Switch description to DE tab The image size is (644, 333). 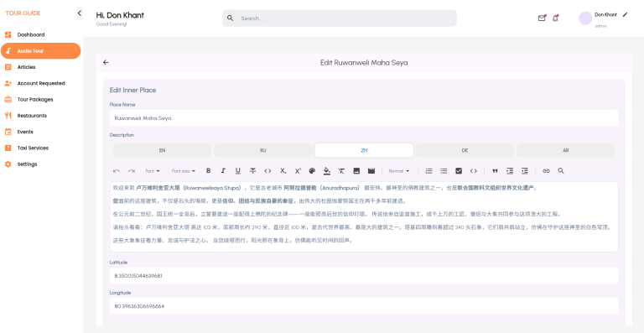465,150
